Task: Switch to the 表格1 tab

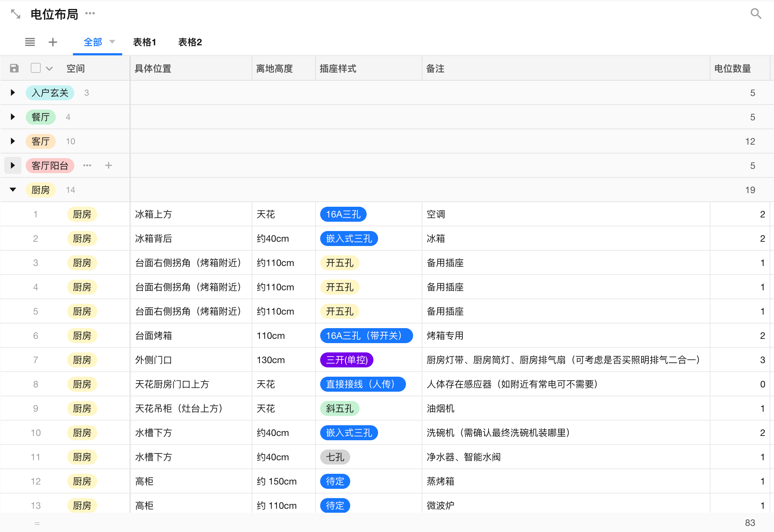Action: (x=144, y=42)
